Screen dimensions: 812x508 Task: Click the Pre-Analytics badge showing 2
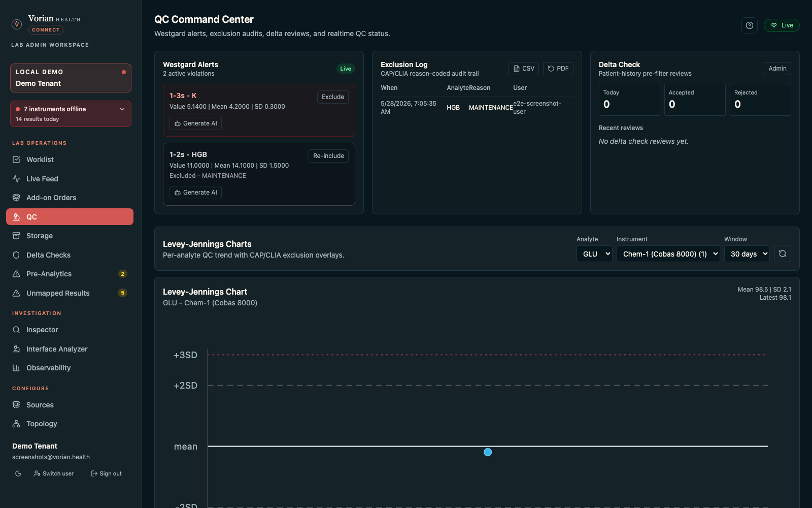tap(122, 274)
